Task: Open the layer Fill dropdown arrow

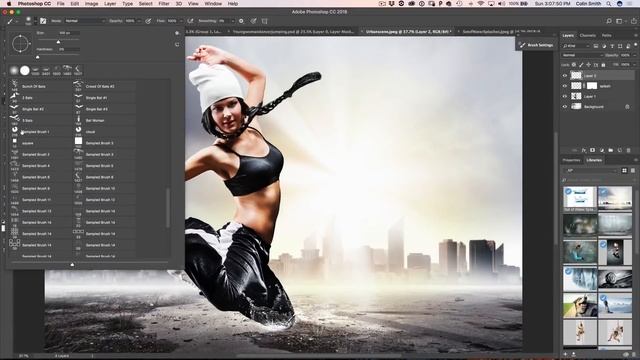Action: pyautogui.click(x=633, y=65)
